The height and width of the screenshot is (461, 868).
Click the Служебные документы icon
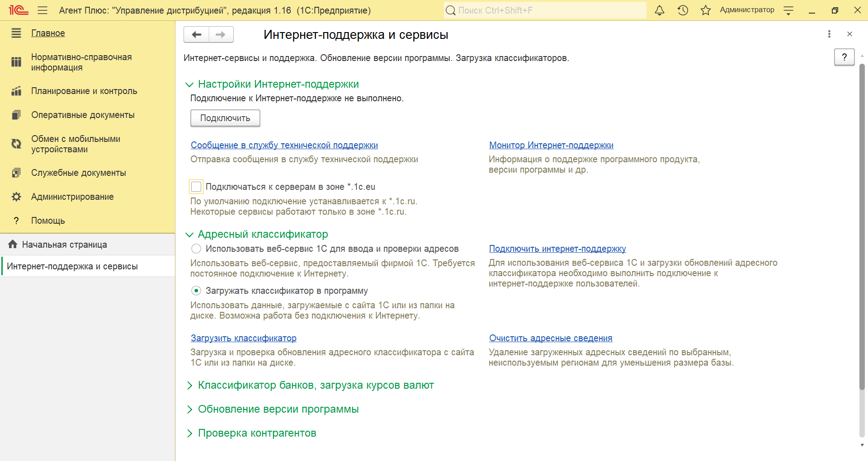16,173
